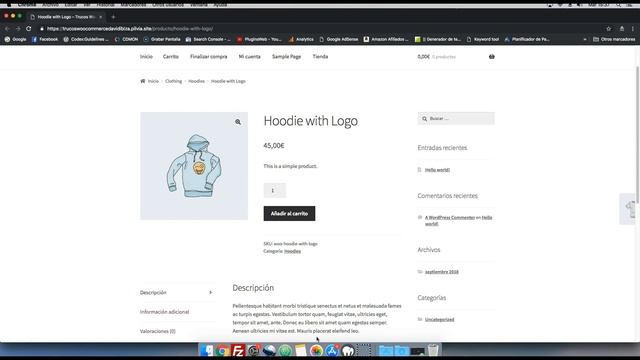Open Notes app from the dock
This screenshot has width=640, height=360.
click(301, 351)
